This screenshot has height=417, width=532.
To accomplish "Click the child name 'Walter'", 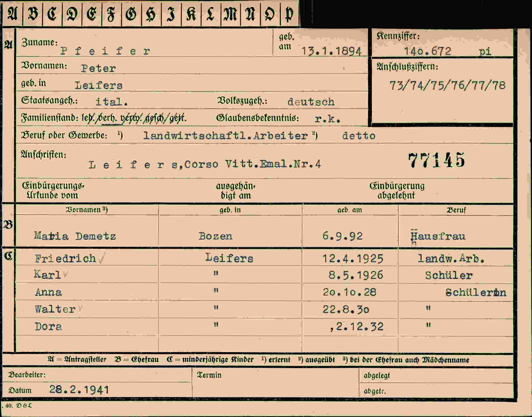I will click(x=55, y=309).
